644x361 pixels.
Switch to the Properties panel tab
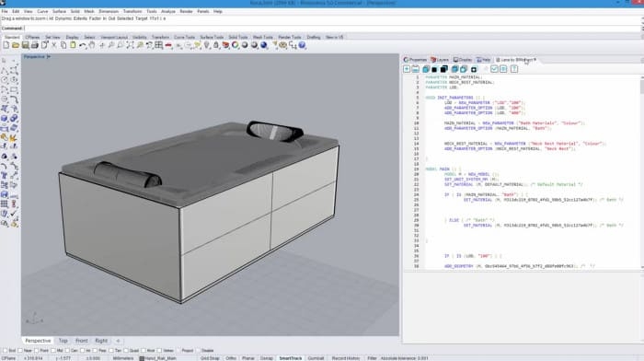tap(415, 60)
